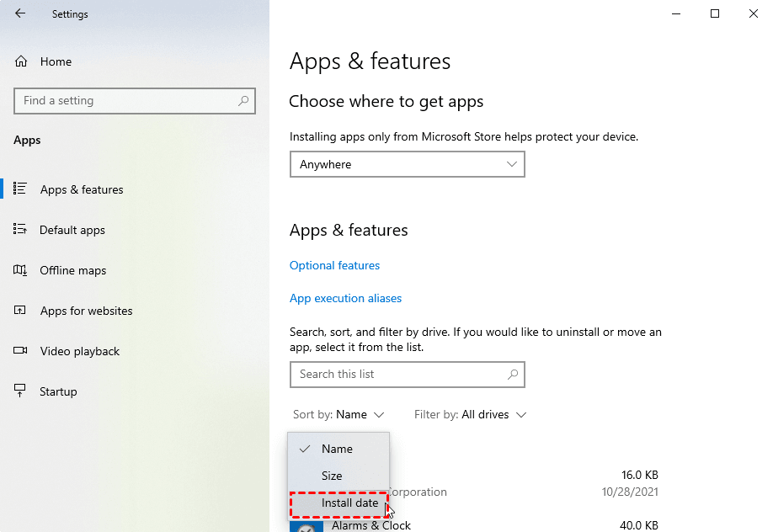The width and height of the screenshot is (773, 532).
Task: Select the checked Name sort option
Action: point(337,449)
